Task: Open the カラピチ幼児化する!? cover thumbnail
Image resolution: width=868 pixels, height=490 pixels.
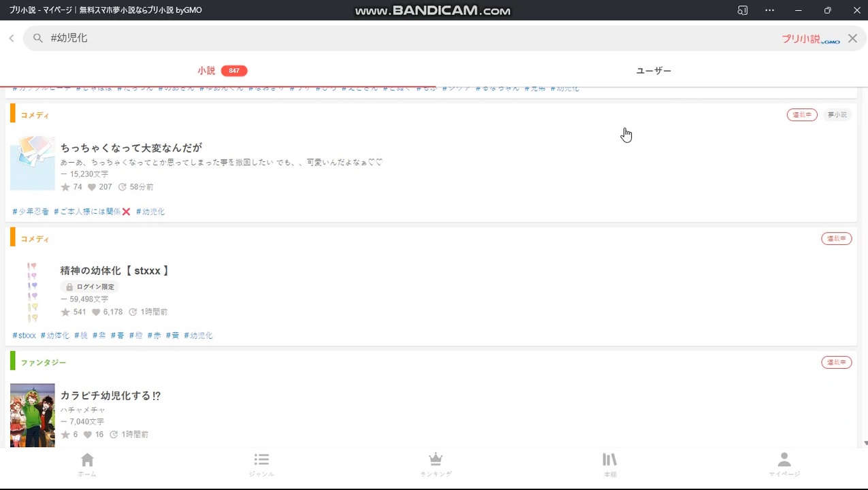Action: point(32,414)
